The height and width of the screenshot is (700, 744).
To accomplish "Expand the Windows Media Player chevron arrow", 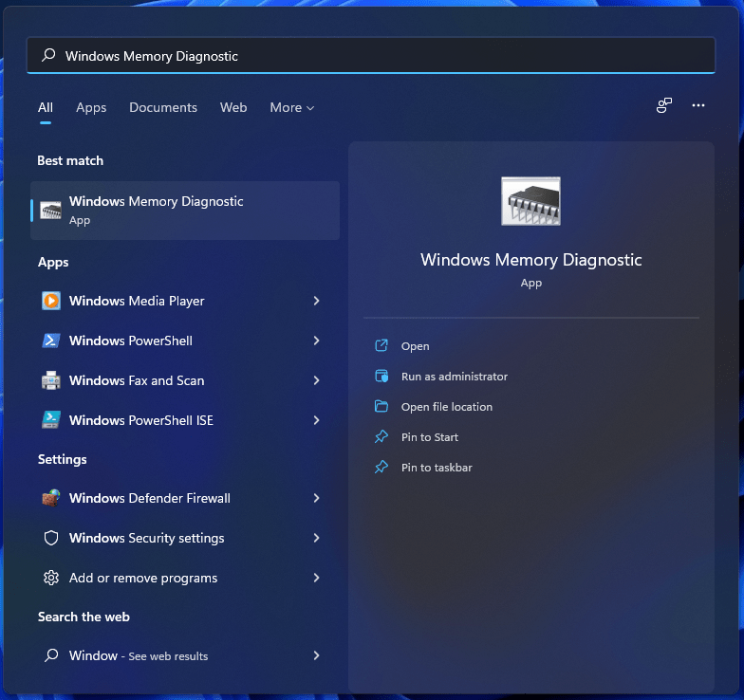I will click(x=316, y=301).
